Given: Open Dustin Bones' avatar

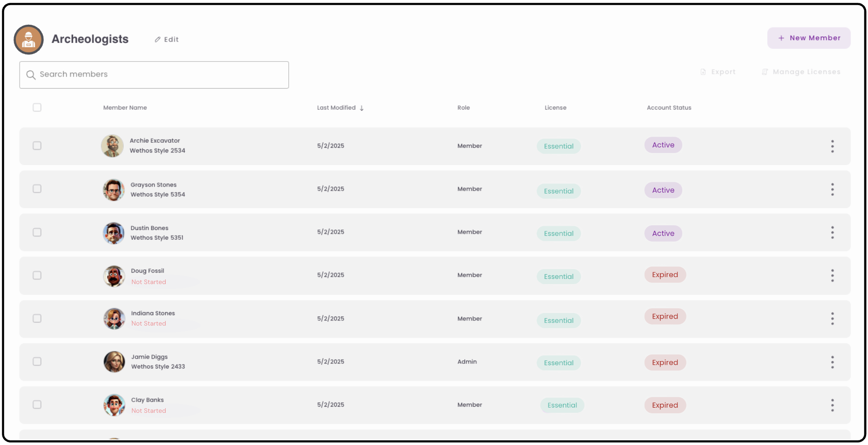Looking at the screenshot, I should pos(114,233).
